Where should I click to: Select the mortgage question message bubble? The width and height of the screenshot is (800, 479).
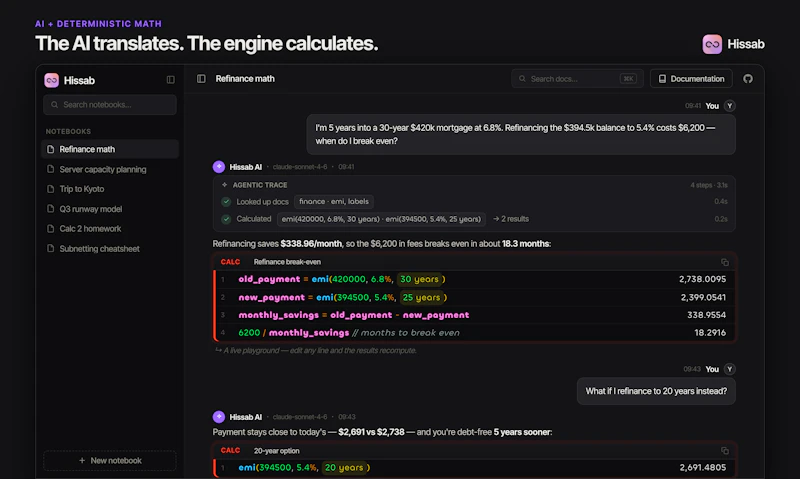click(x=521, y=134)
